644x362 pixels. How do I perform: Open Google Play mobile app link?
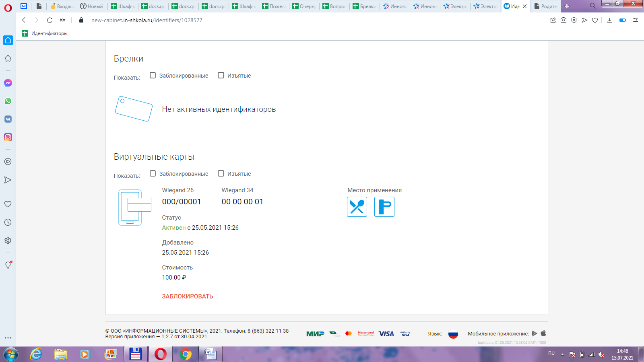(534, 333)
